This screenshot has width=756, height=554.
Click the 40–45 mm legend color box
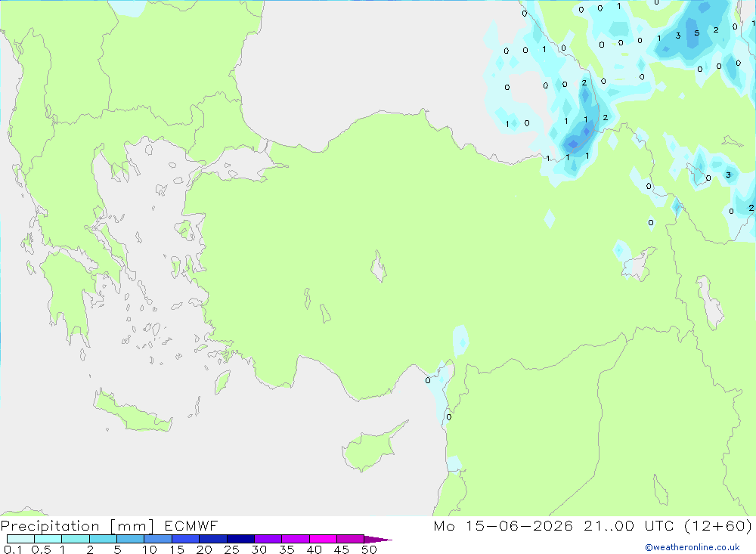323,539
